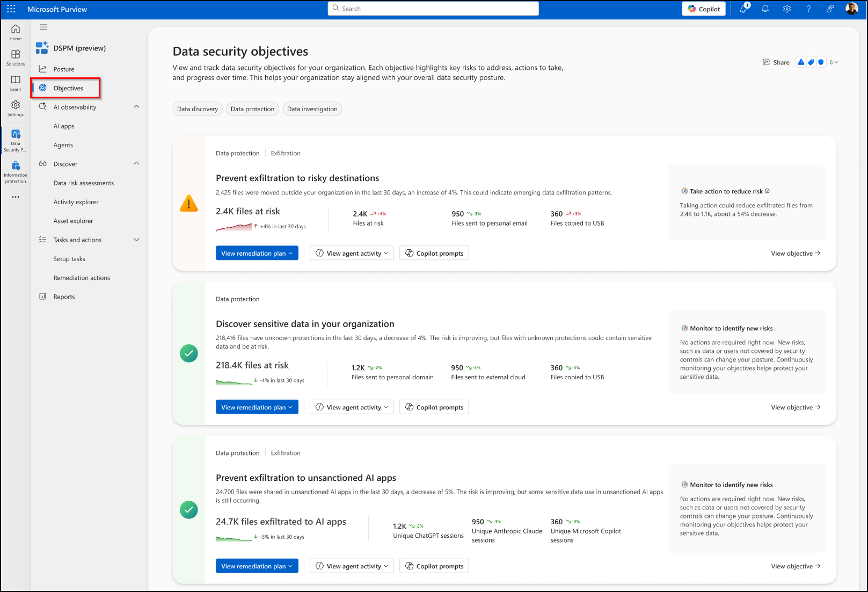Click the warning triangle badge near Share
The width and height of the screenshot is (868, 592).
[801, 62]
